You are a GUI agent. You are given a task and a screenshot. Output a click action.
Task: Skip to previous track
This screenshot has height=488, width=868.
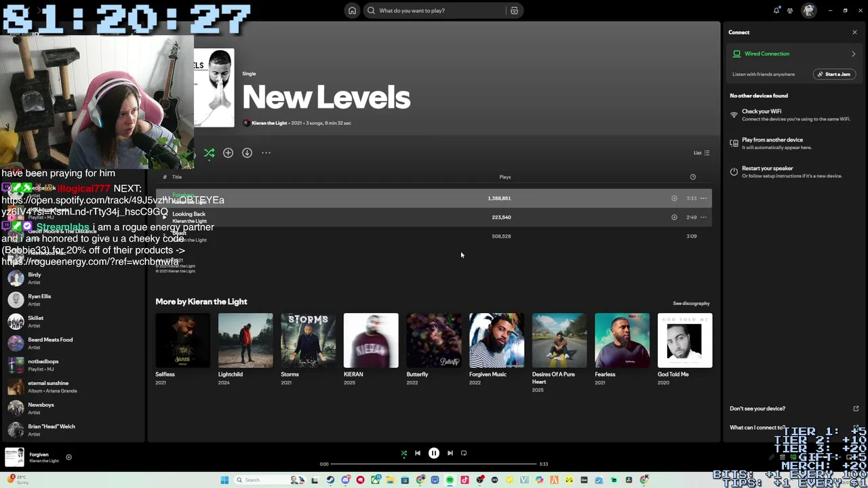point(418,453)
